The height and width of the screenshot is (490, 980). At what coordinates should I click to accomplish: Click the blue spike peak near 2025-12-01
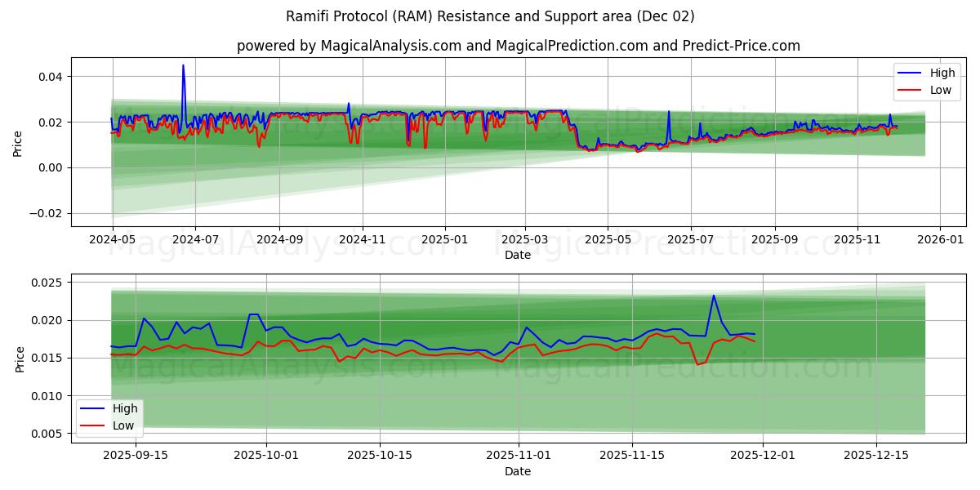(713, 296)
